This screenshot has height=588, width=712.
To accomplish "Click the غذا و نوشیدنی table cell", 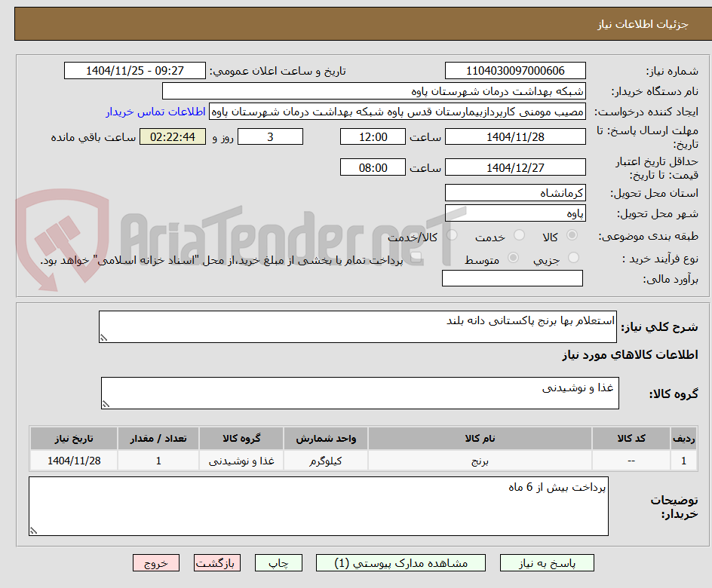I will pos(241,461).
